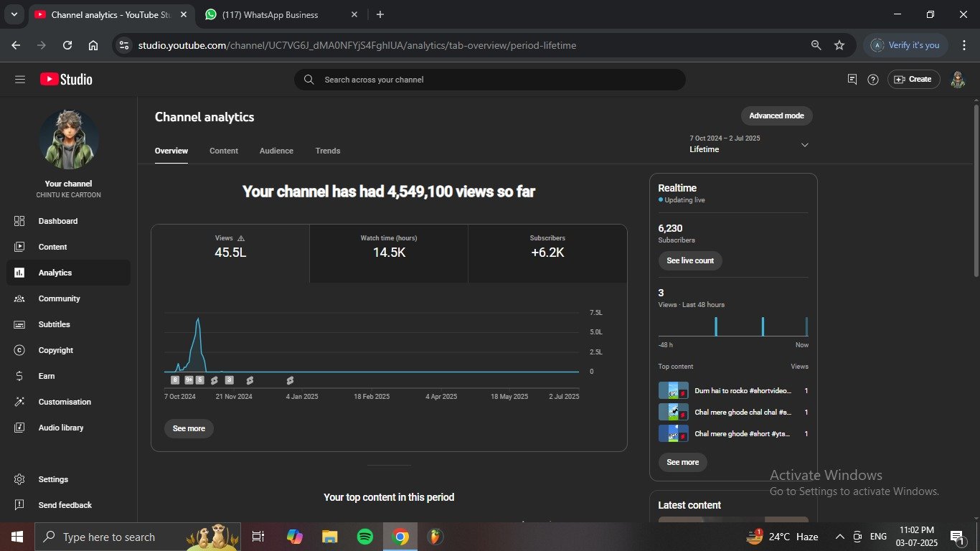Open a new browser tab
The height and width of the screenshot is (551, 980).
pos(380,14)
